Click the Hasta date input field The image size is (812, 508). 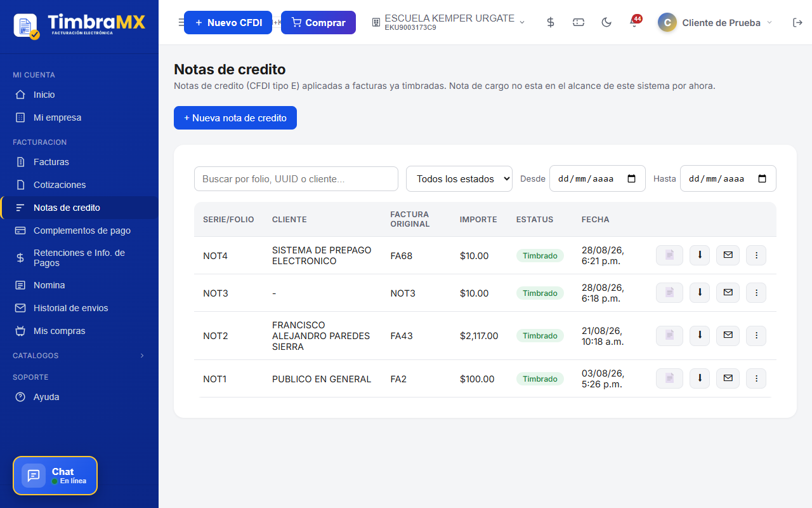pyautogui.click(x=728, y=178)
